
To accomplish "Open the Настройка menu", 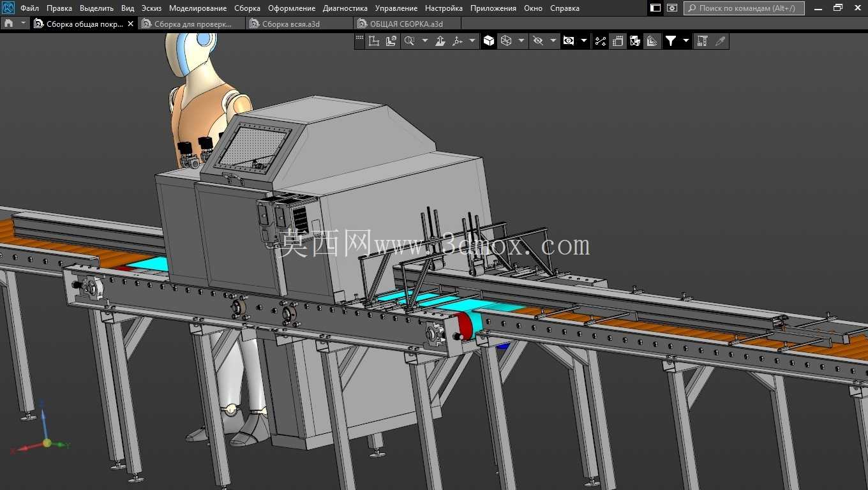I will (444, 8).
